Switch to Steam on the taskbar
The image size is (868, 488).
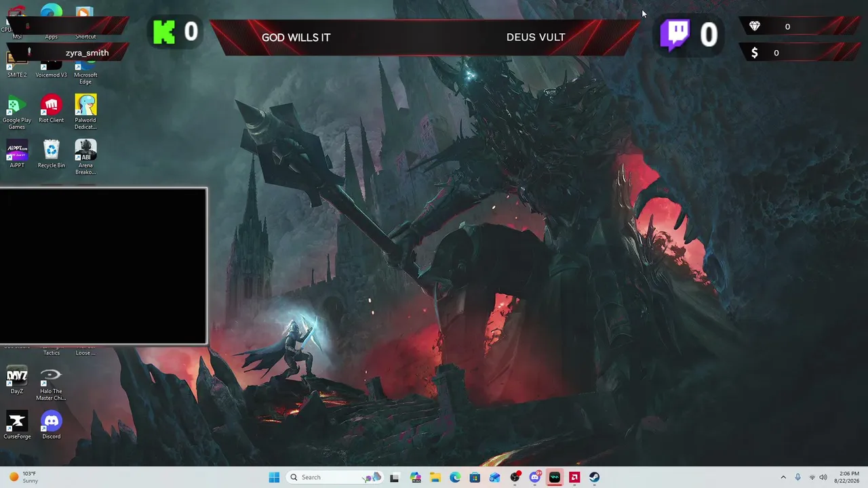(x=594, y=477)
